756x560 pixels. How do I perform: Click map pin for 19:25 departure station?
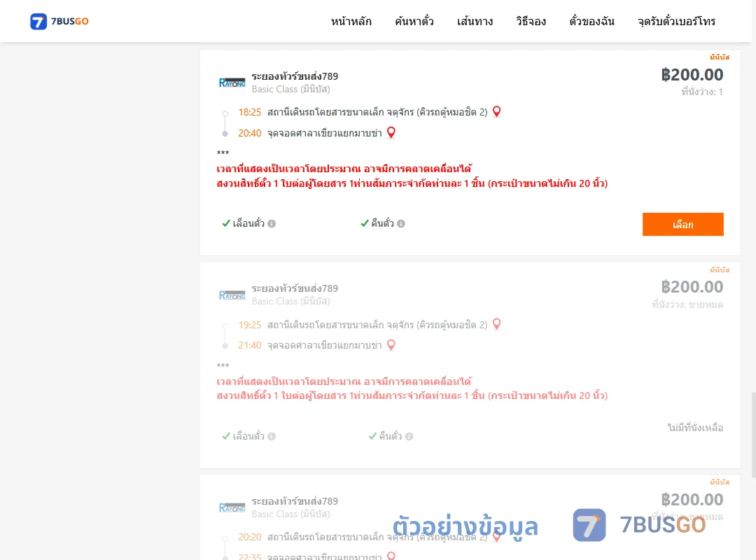click(x=496, y=324)
